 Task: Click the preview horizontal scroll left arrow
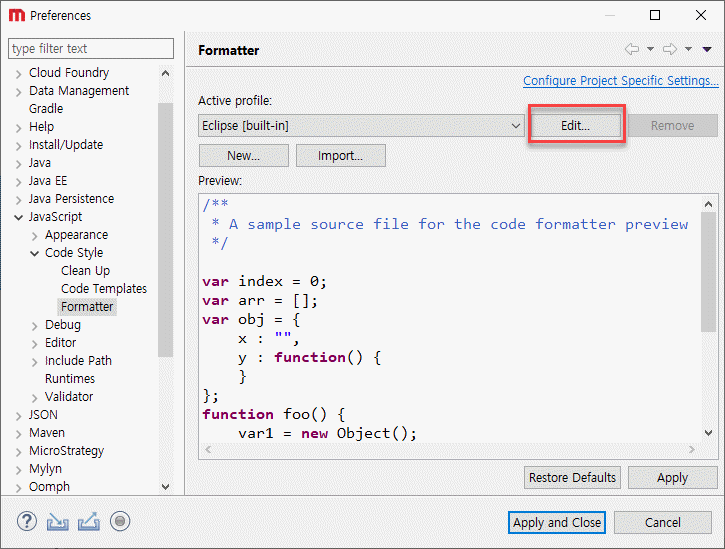208,450
